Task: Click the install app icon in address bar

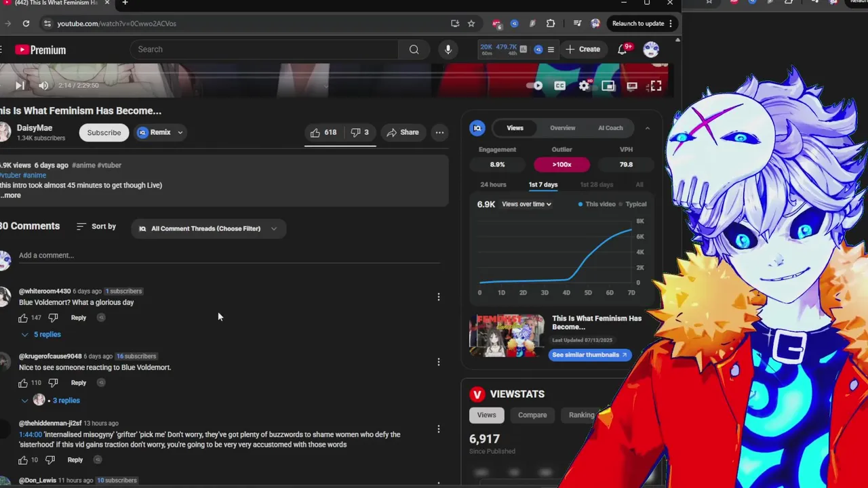Action: [455, 23]
